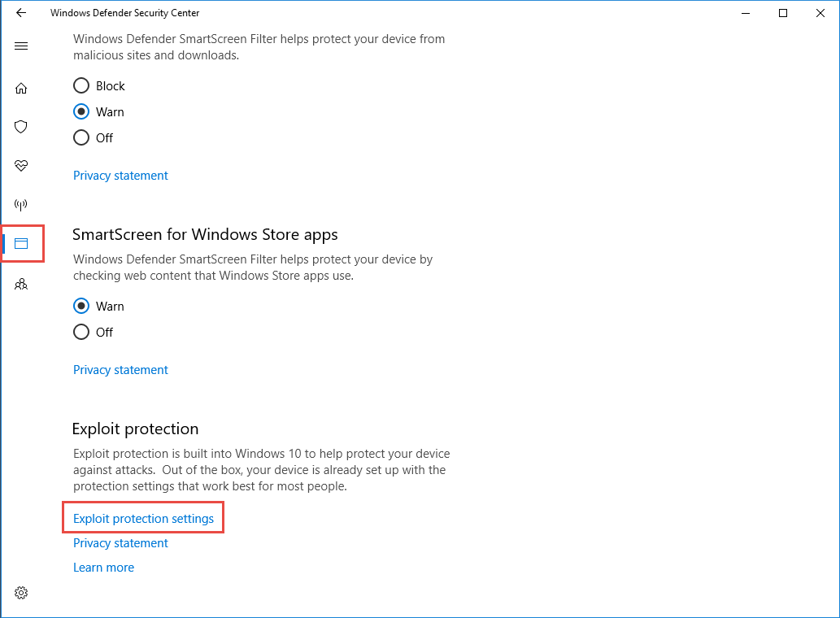Go to the Home sidebar icon

tap(21, 89)
